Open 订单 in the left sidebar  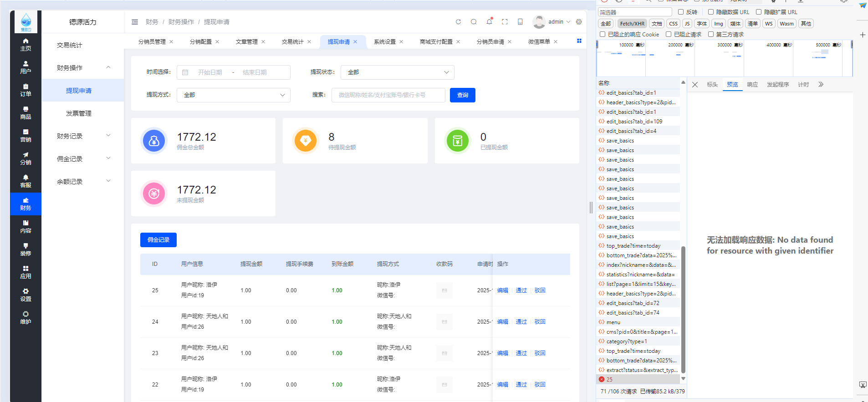26,90
